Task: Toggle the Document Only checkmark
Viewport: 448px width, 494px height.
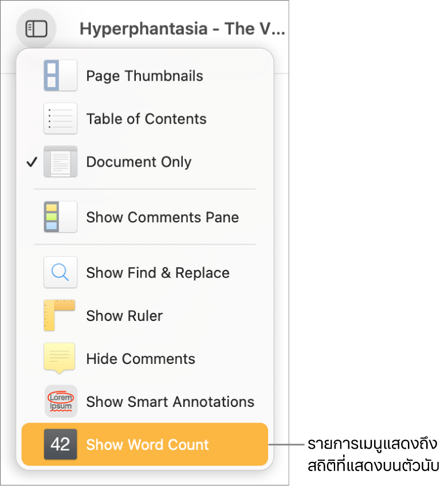Action: click(32, 162)
